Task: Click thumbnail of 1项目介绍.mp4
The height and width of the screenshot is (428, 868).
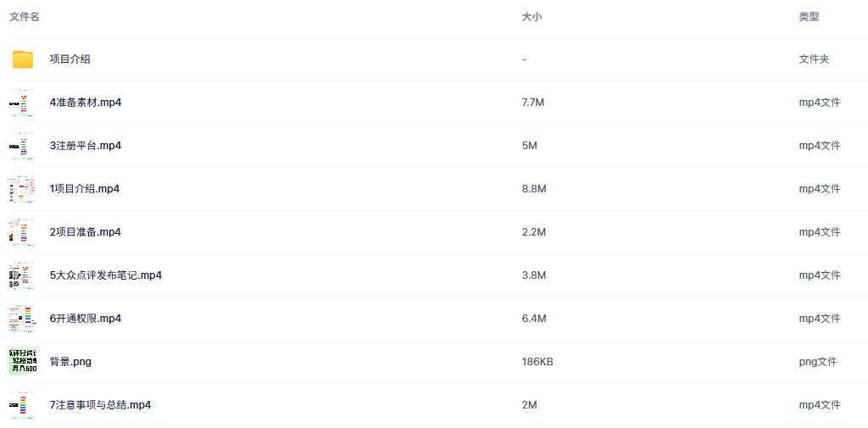Action: pos(23,189)
